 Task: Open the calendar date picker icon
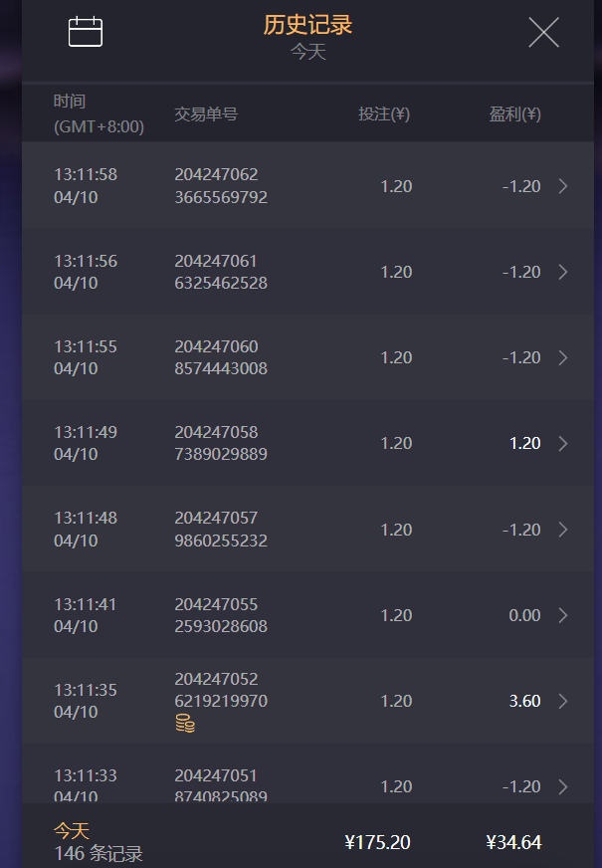click(86, 32)
